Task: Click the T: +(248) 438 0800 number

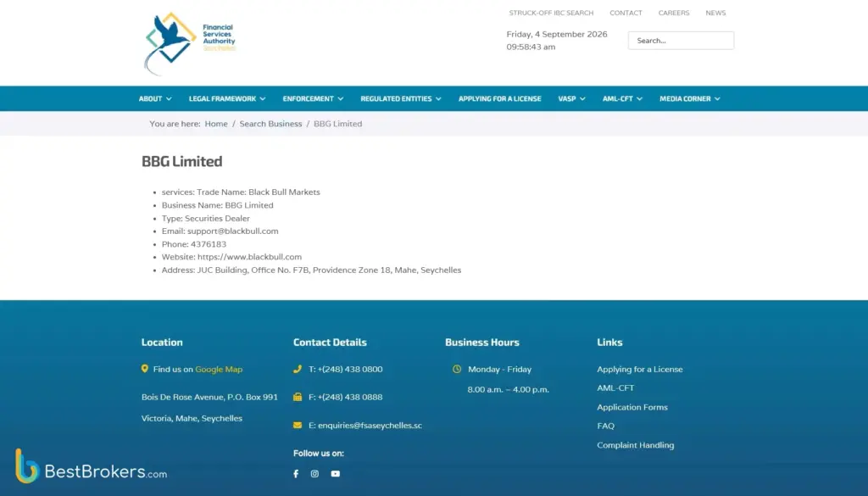Action: click(346, 369)
